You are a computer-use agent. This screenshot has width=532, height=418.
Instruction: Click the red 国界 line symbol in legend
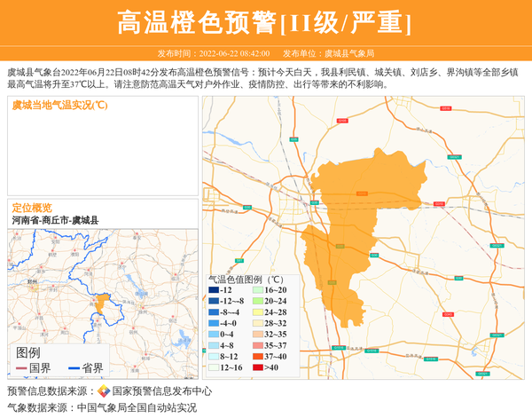(x=20, y=367)
